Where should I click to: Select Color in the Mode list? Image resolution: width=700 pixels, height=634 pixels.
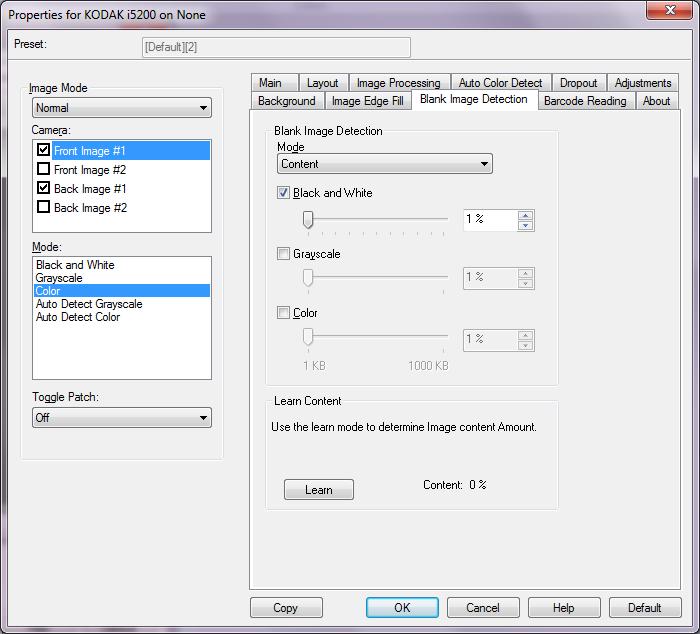[122, 291]
